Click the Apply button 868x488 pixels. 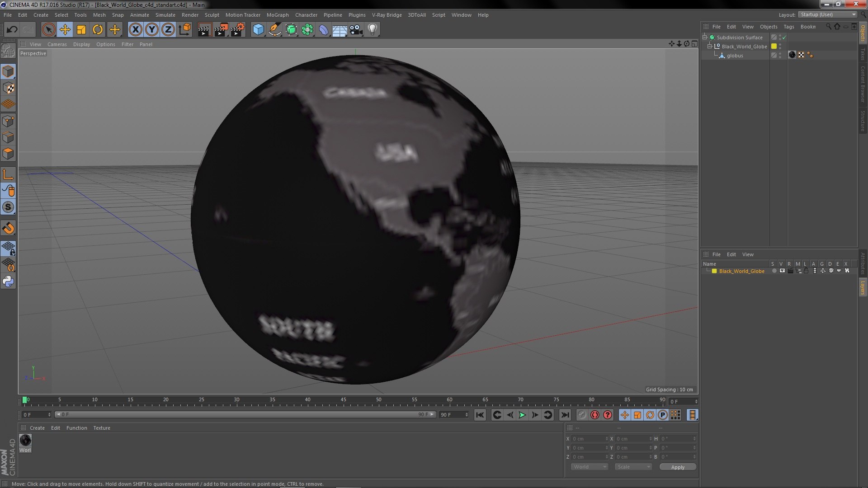tap(677, 467)
